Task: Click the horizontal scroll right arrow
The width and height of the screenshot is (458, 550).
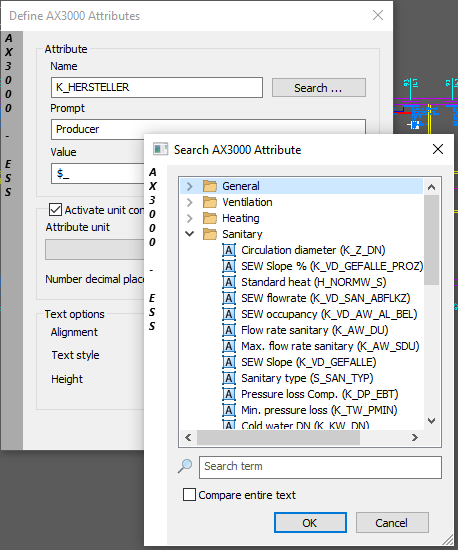Action: (x=415, y=437)
